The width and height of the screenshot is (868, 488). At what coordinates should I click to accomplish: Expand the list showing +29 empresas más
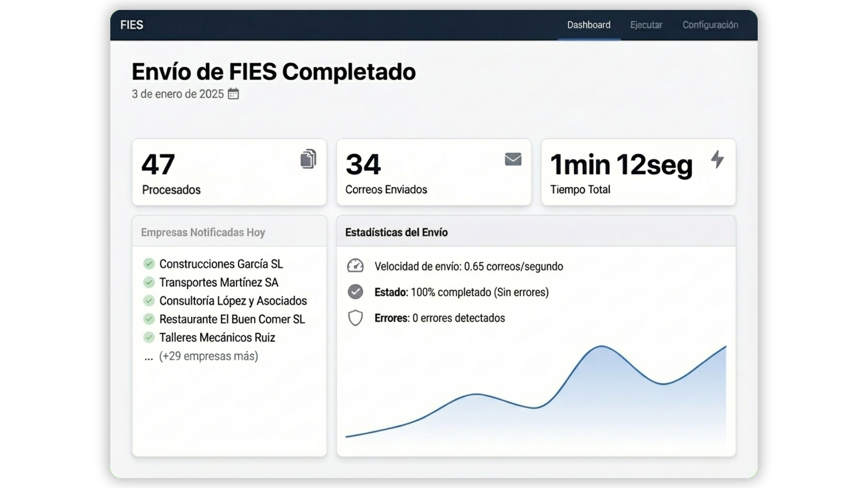coord(208,356)
